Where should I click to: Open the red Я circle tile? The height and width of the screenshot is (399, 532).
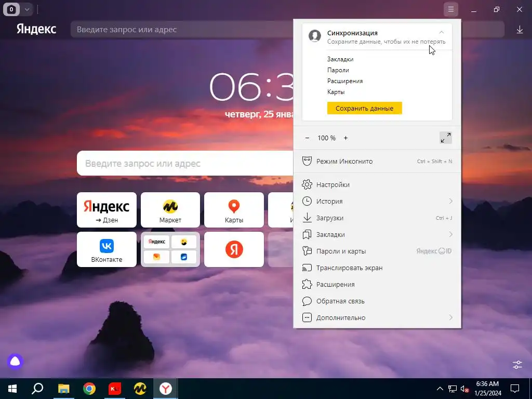[x=234, y=249]
